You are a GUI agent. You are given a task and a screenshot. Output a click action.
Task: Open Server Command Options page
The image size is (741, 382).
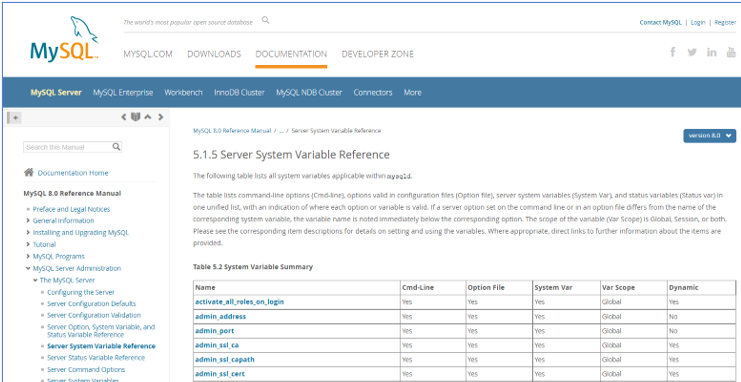86,370
